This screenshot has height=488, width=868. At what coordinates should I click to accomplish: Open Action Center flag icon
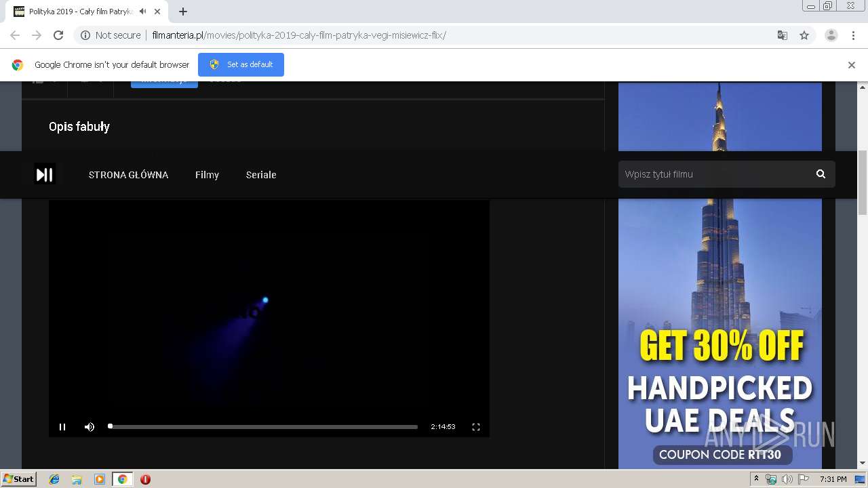[803, 479]
